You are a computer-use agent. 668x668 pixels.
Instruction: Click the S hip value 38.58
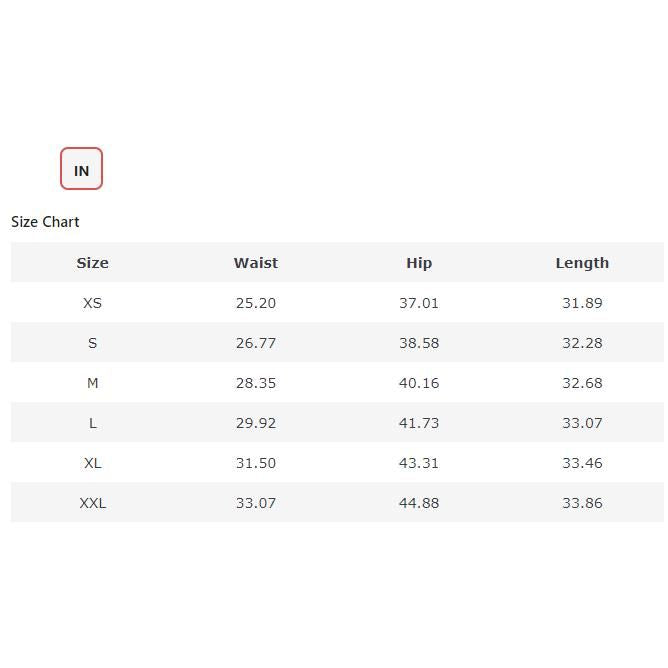pyautogui.click(x=419, y=343)
